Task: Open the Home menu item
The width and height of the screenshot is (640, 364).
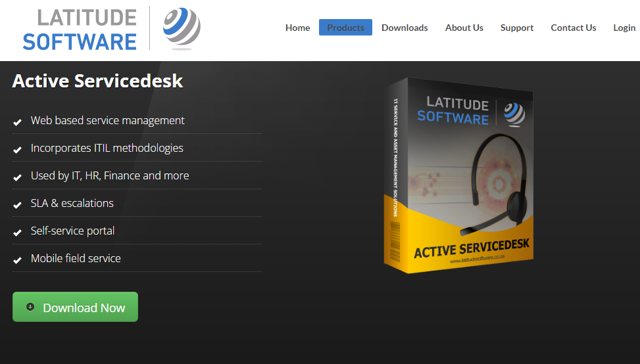Action: (x=297, y=28)
